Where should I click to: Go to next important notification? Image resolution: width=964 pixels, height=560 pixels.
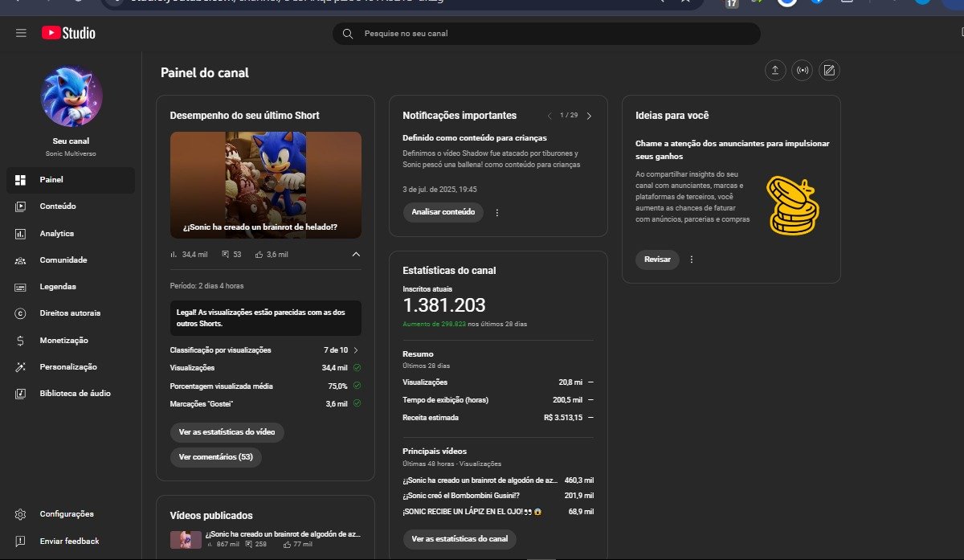589,116
